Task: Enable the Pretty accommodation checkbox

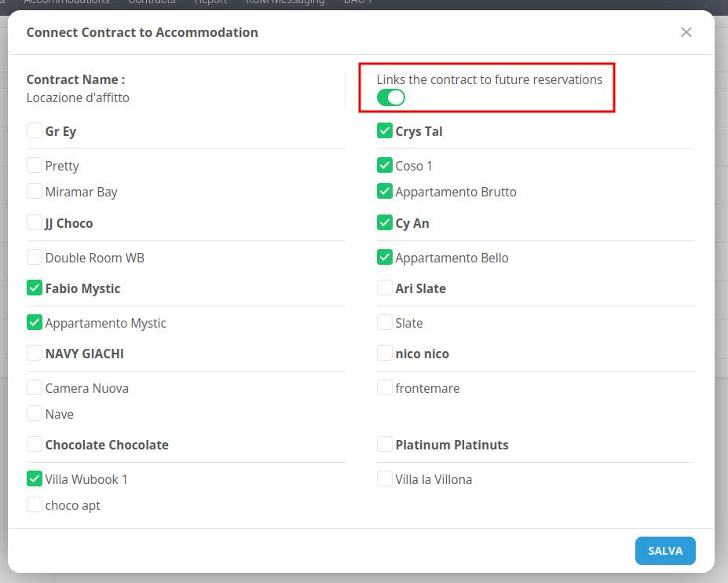Action: (35, 166)
